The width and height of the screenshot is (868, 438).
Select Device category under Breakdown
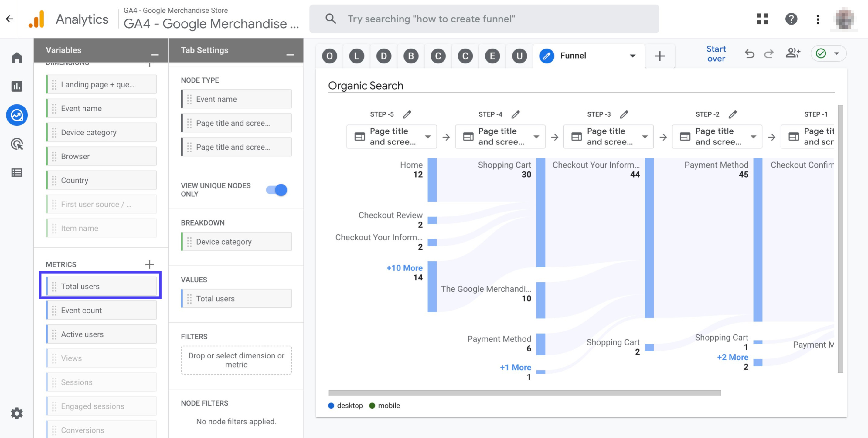click(x=236, y=241)
